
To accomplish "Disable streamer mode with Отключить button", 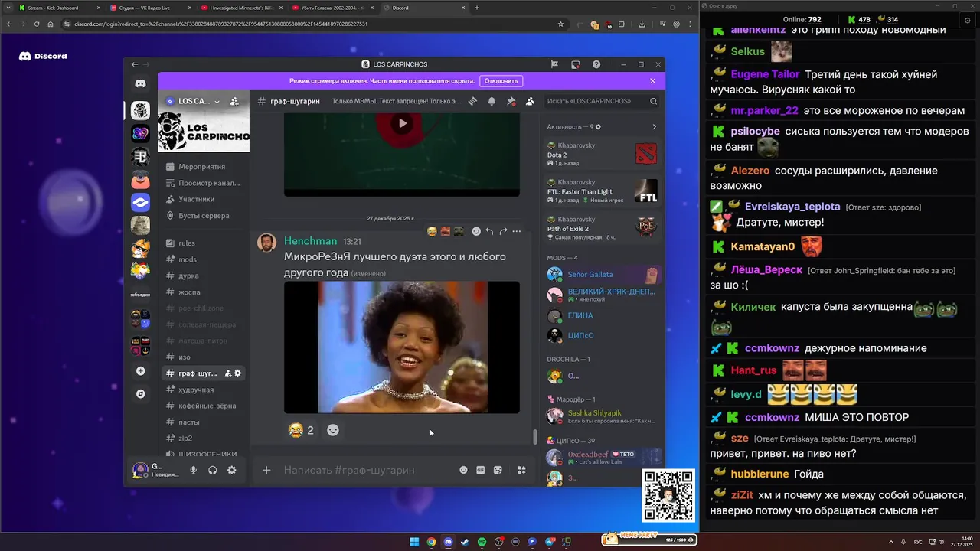I will click(501, 80).
